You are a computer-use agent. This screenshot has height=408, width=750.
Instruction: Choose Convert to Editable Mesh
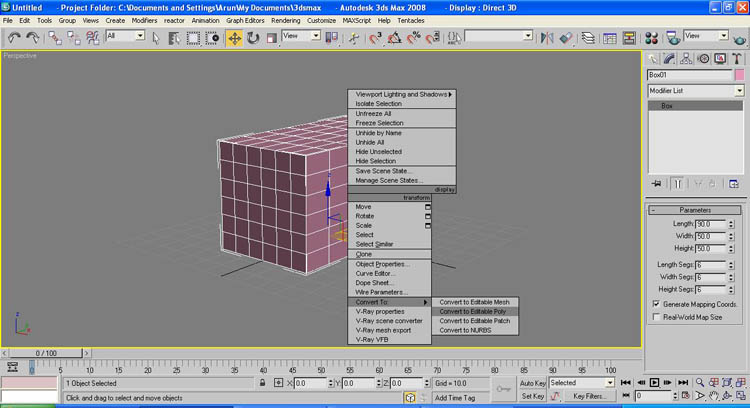click(475, 302)
